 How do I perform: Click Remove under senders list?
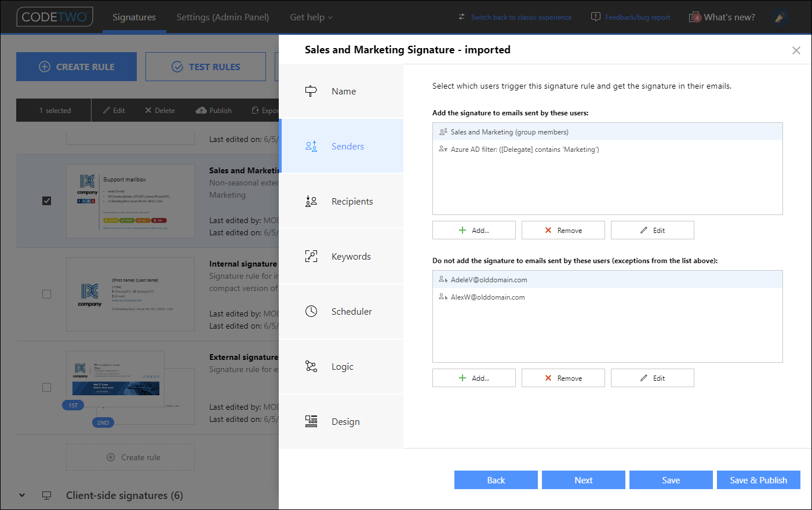[x=563, y=230]
